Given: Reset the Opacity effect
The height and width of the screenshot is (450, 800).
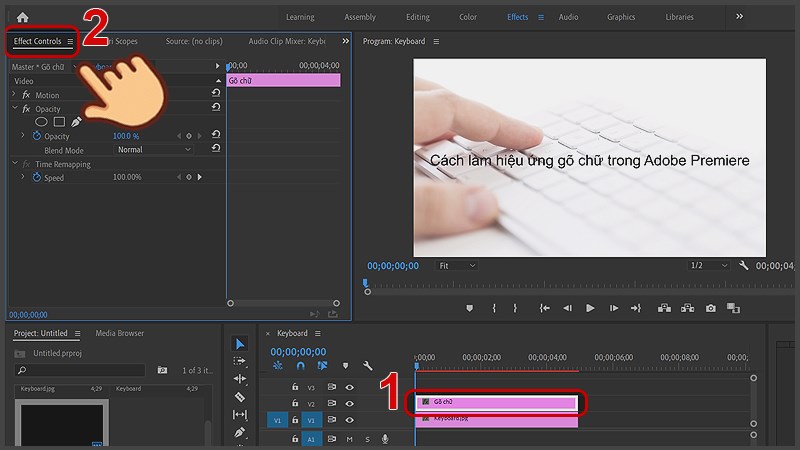Looking at the screenshot, I should click(216, 107).
